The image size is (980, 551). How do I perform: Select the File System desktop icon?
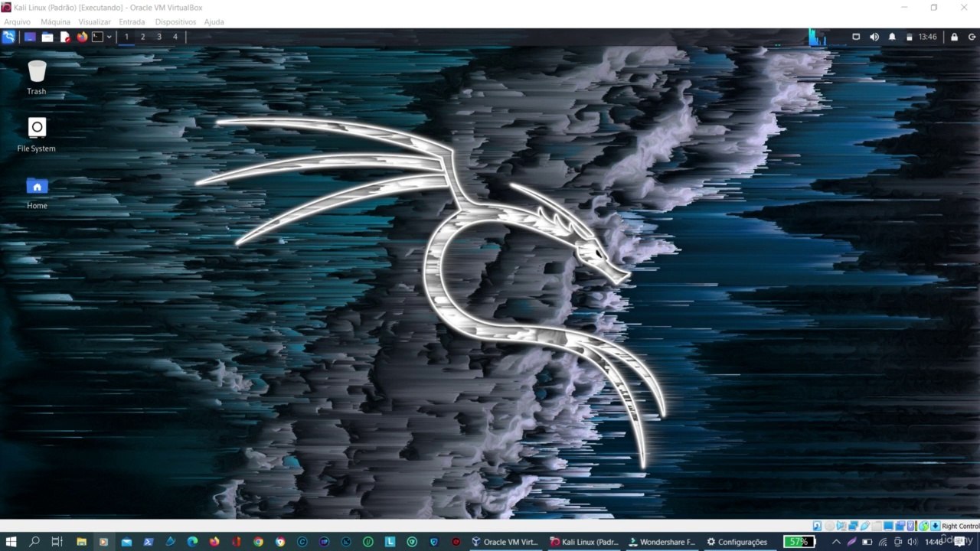(x=37, y=135)
